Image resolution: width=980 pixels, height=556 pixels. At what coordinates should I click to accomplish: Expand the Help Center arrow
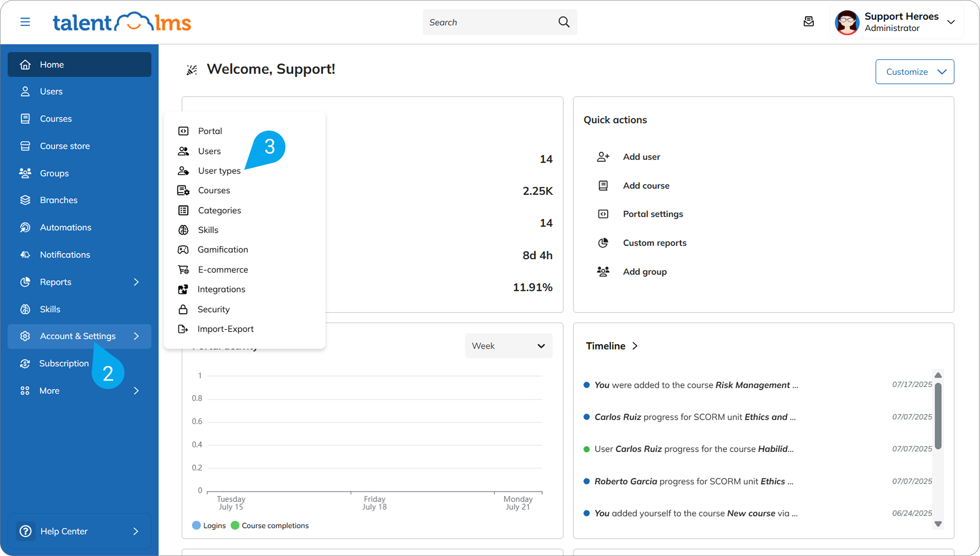136,531
